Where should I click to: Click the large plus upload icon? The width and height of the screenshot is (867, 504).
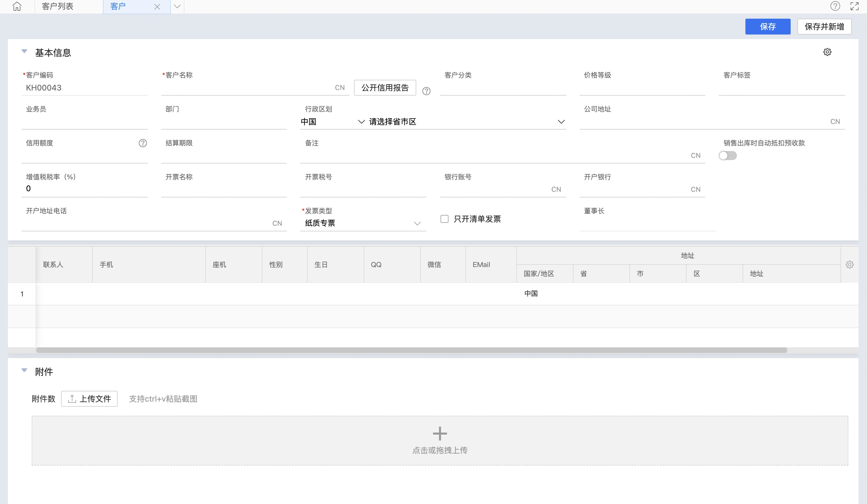[440, 434]
